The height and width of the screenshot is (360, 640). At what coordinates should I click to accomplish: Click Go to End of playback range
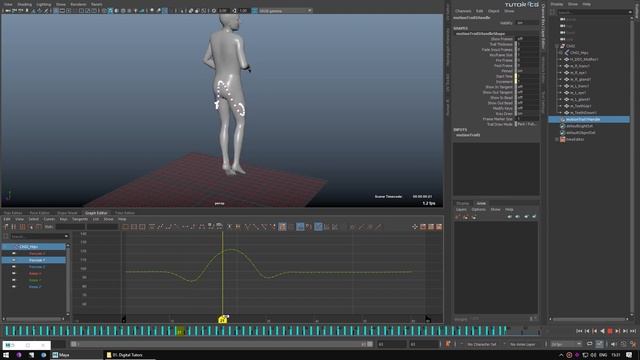click(x=633, y=331)
